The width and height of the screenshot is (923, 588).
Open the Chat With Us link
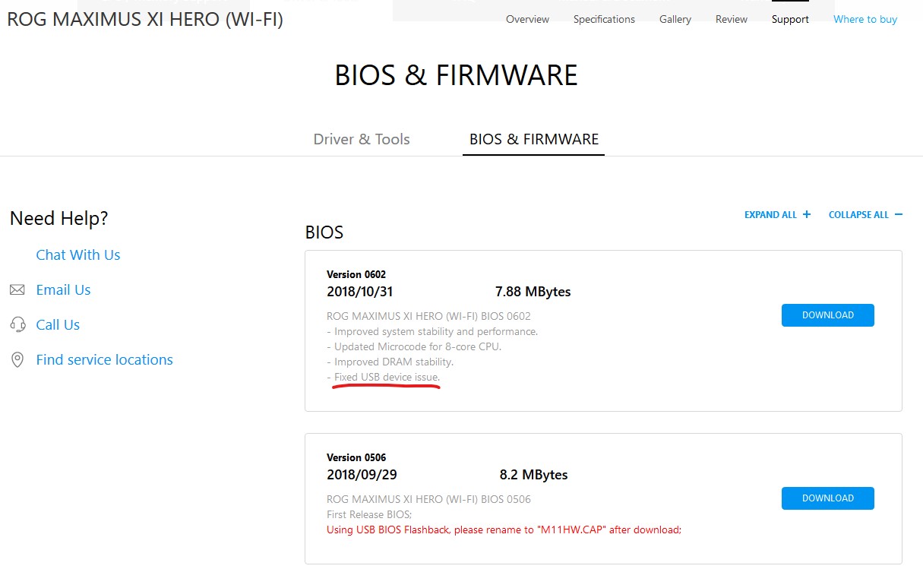(x=78, y=255)
